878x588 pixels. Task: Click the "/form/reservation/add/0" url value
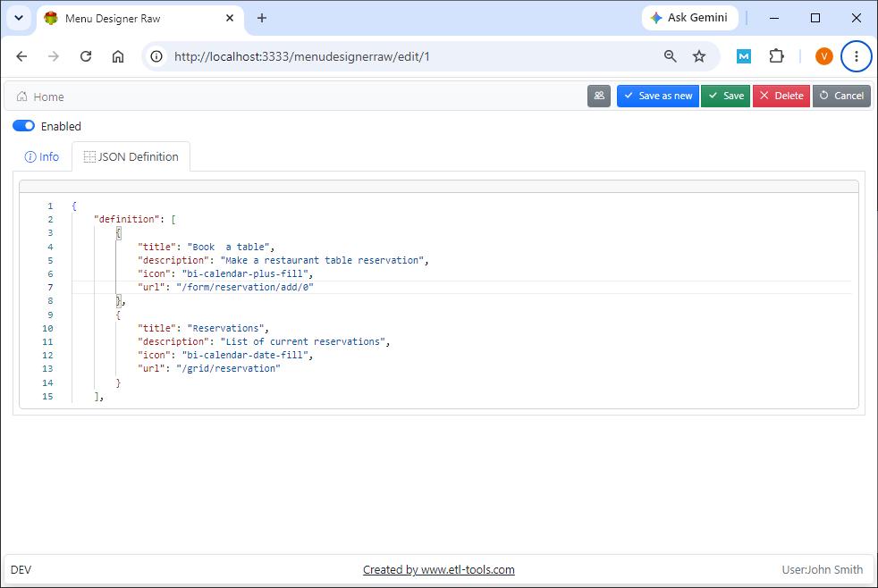[245, 287]
